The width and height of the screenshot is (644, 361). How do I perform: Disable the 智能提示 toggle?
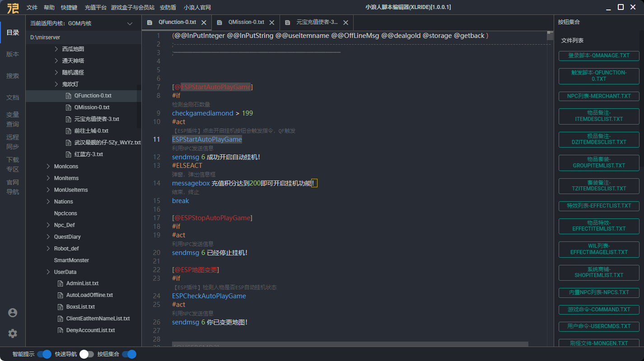tap(44, 354)
